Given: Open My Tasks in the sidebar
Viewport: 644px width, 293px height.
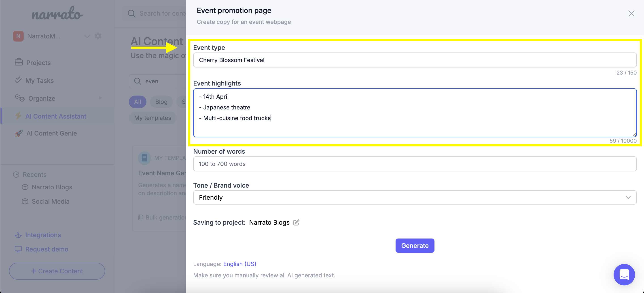Looking at the screenshot, I should [x=40, y=81].
